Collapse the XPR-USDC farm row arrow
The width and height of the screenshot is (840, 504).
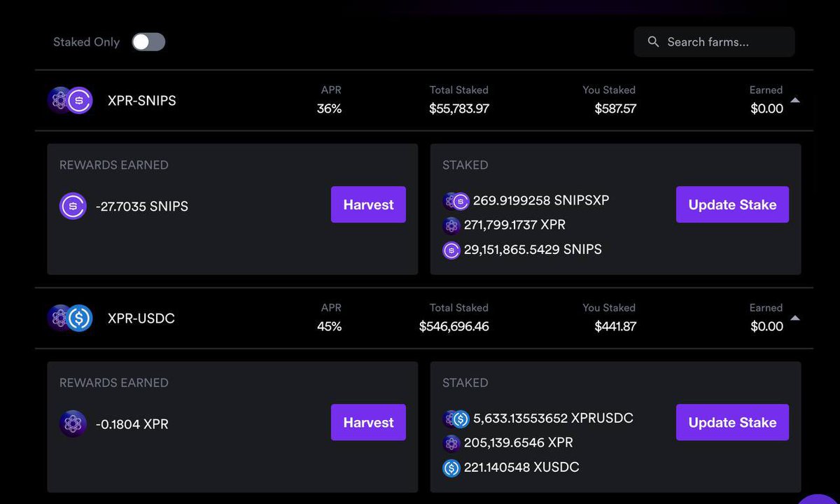pyautogui.click(x=795, y=318)
